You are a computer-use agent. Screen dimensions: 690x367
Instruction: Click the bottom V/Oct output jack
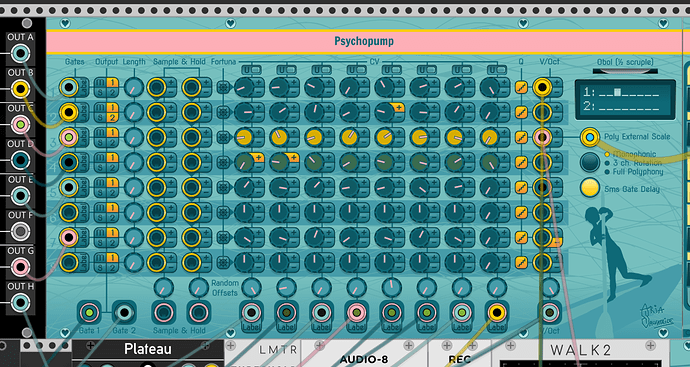[549, 312]
